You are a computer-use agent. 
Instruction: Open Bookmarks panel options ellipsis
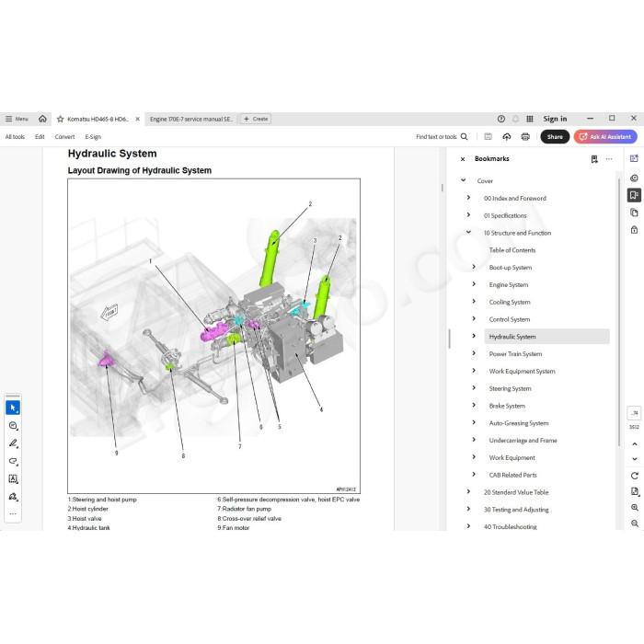click(609, 159)
